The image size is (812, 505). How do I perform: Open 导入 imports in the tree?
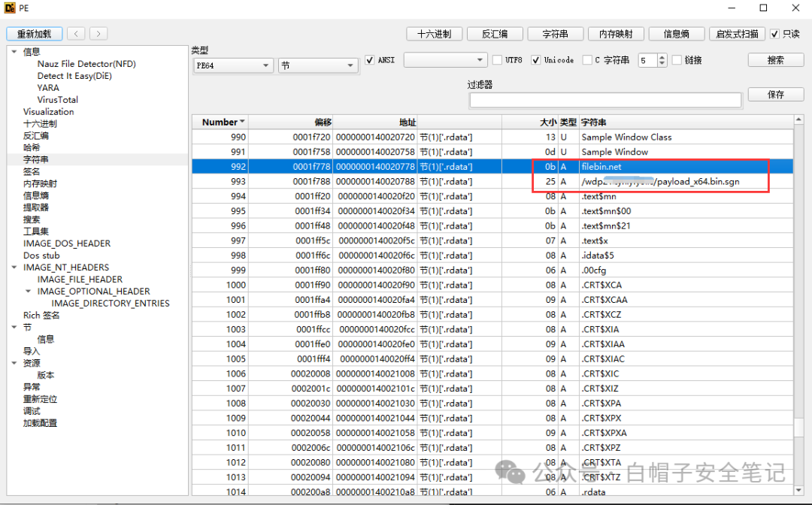coord(32,351)
